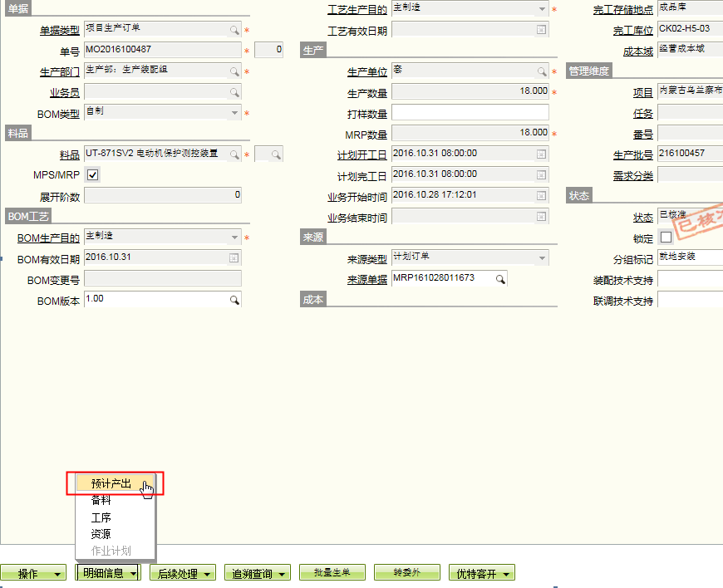
Task: Toggle the MPS/MRP checkbox
Action: click(92, 175)
